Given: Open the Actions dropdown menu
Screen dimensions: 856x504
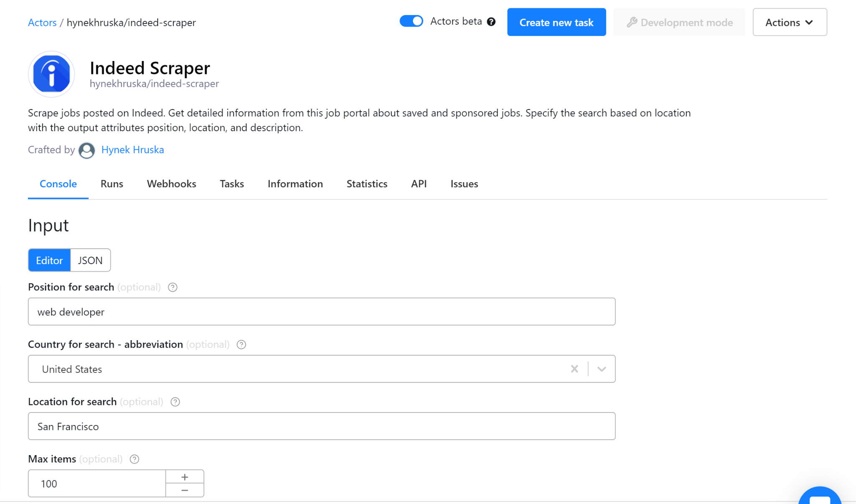Looking at the screenshot, I should point(790,22).
